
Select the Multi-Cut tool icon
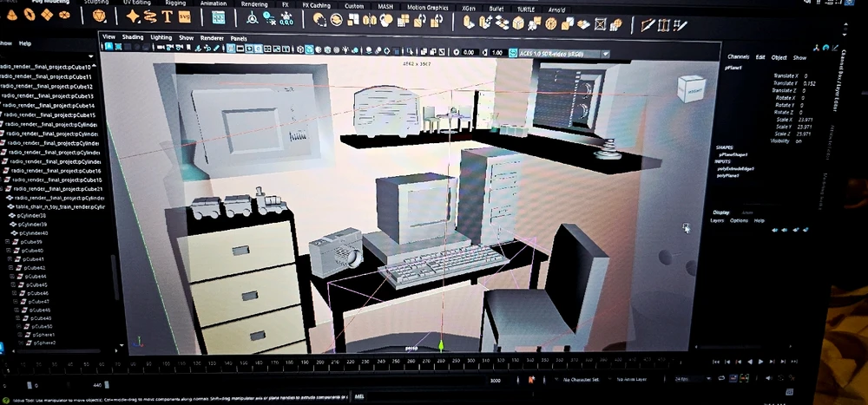pos(648,25)
